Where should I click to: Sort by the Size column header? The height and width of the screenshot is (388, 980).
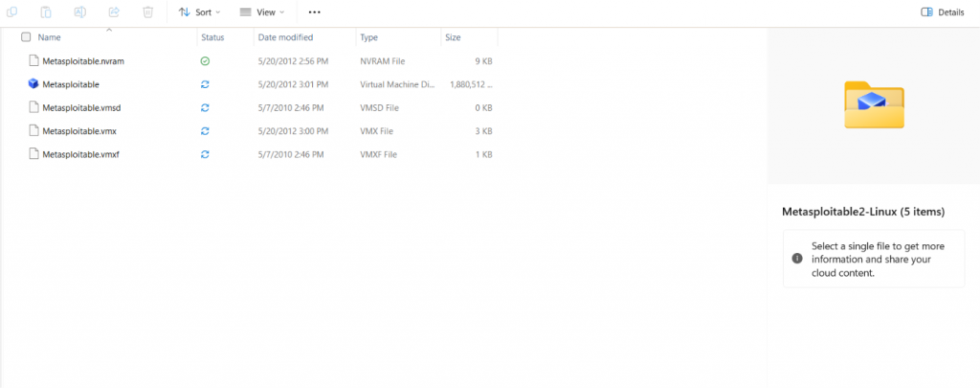[x=453, y=37]
